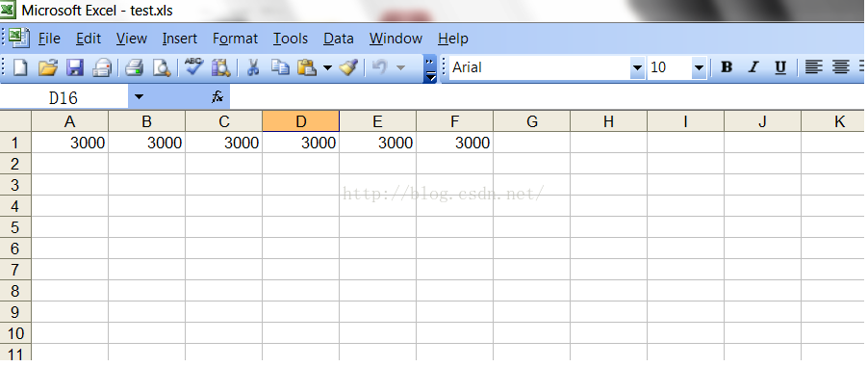Select highlighted column D header

point(300,121)
